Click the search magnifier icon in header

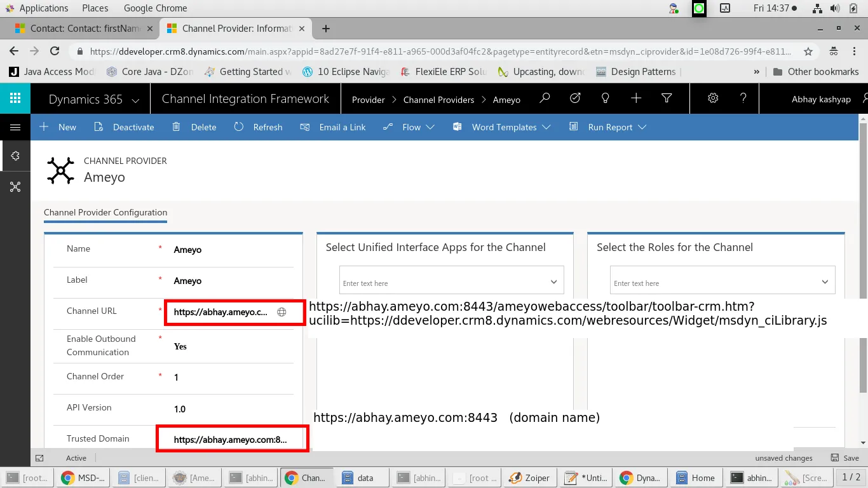point(545,98)
